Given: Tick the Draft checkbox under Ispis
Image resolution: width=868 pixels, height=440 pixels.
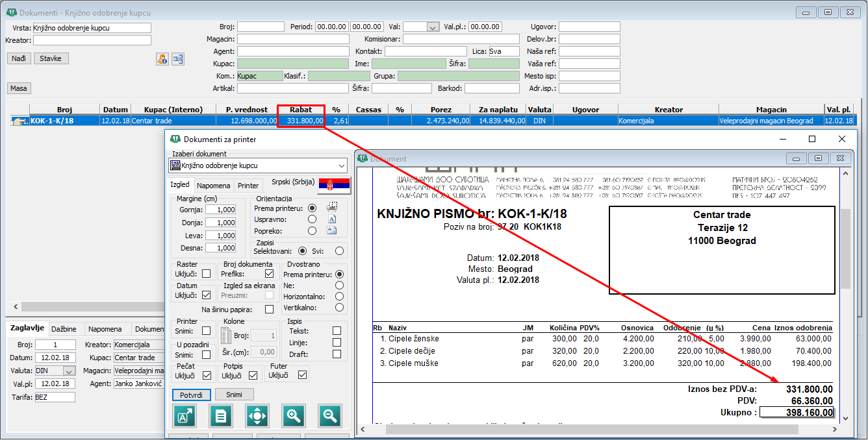Looking at the screenshot, I should [337, 354].
